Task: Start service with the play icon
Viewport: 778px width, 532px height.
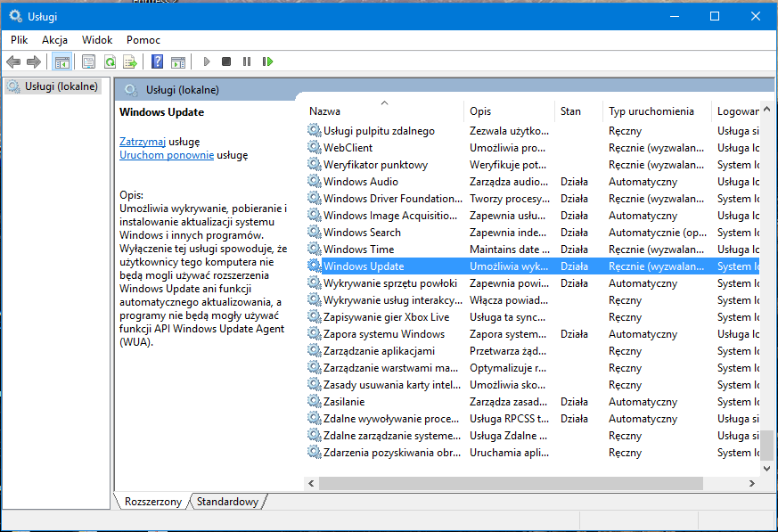Action: pyautogui.click(x=207, y=61)
